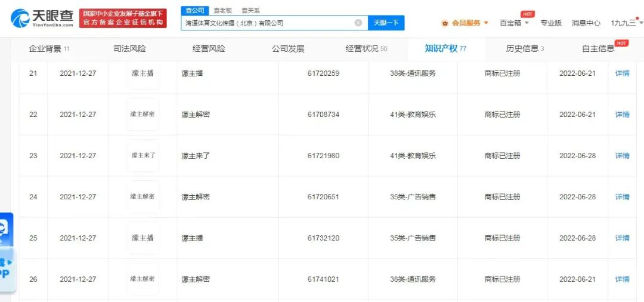This screenshot has width=644, height=302.
Task: Open the 百宝箱 dropdown menu
Action: tap(514, 23)
